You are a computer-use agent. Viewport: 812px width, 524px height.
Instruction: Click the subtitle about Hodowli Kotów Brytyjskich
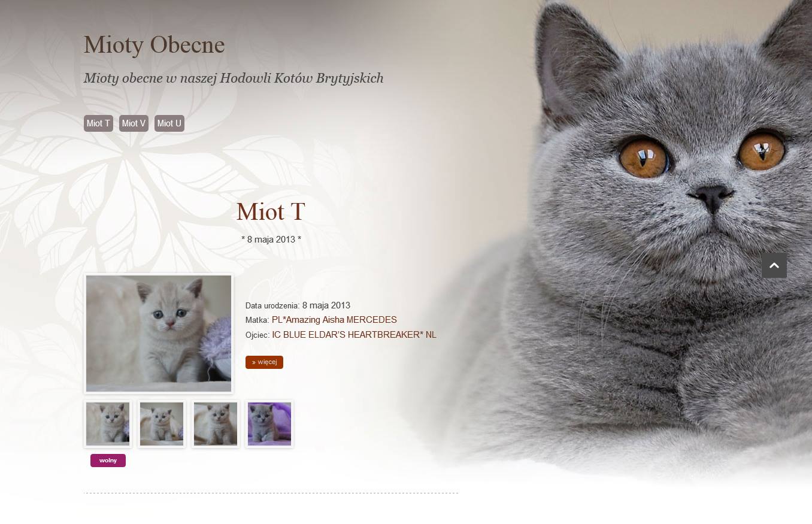tap(234, 78)
